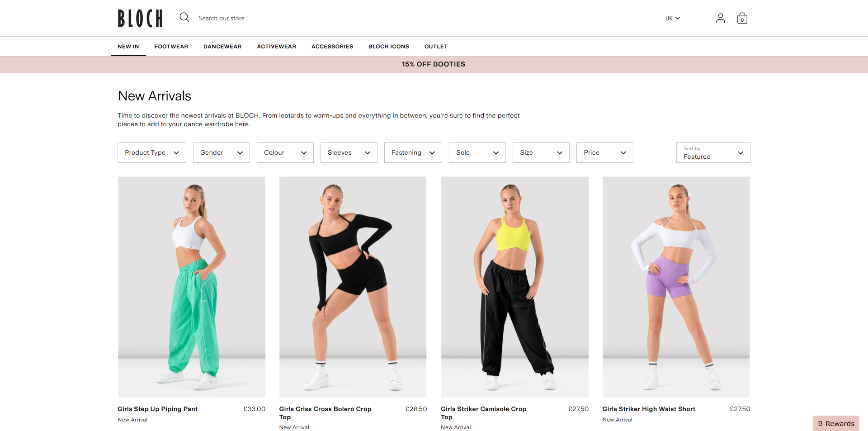The image size is (868, 431).
Task: Expand the Sleeves filter
Action: pos(349,152)
